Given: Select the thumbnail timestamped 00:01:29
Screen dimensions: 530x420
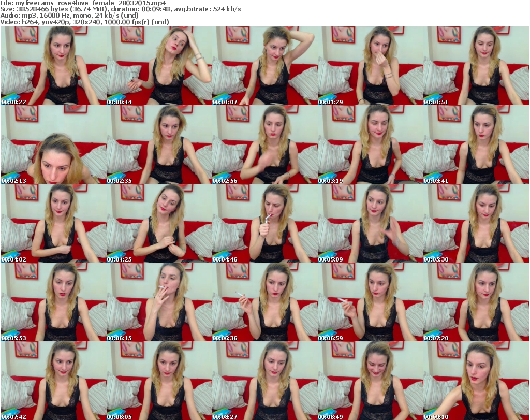Looking at the screenshot, I should point(371,66).
